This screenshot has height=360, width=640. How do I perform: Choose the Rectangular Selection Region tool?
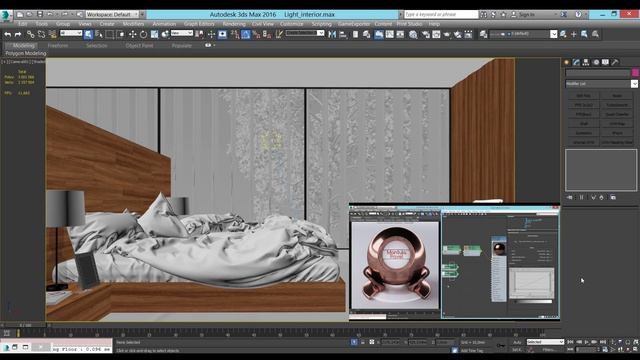click(109, 35)
